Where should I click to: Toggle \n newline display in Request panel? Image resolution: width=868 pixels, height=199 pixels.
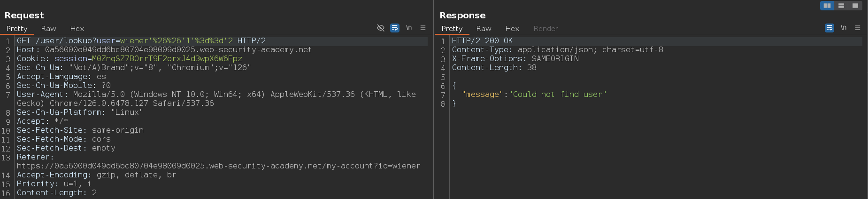click(x=409, y=28)
